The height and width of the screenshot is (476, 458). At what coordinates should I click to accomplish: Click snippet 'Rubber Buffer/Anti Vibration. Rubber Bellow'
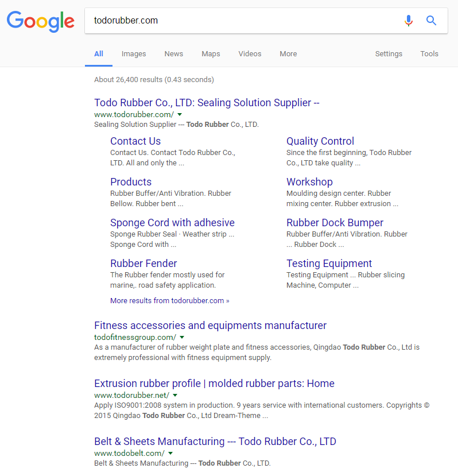pyautogui.click(x=170, y=199)
